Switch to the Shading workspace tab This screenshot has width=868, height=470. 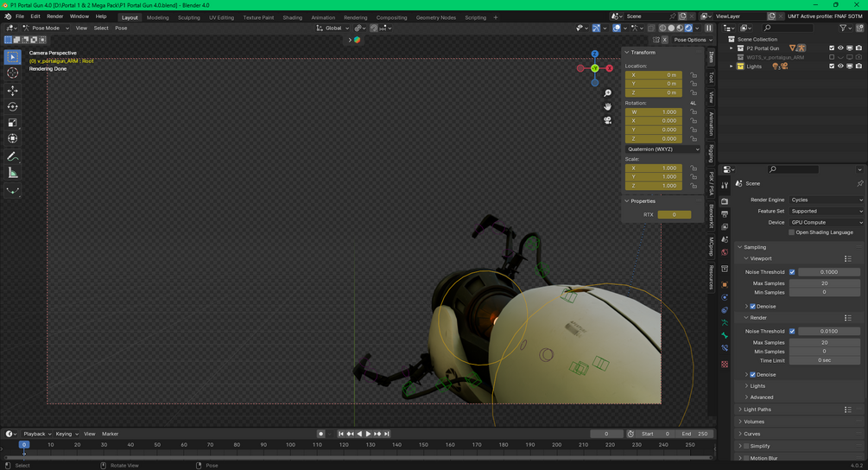click(x=292, y=17)
